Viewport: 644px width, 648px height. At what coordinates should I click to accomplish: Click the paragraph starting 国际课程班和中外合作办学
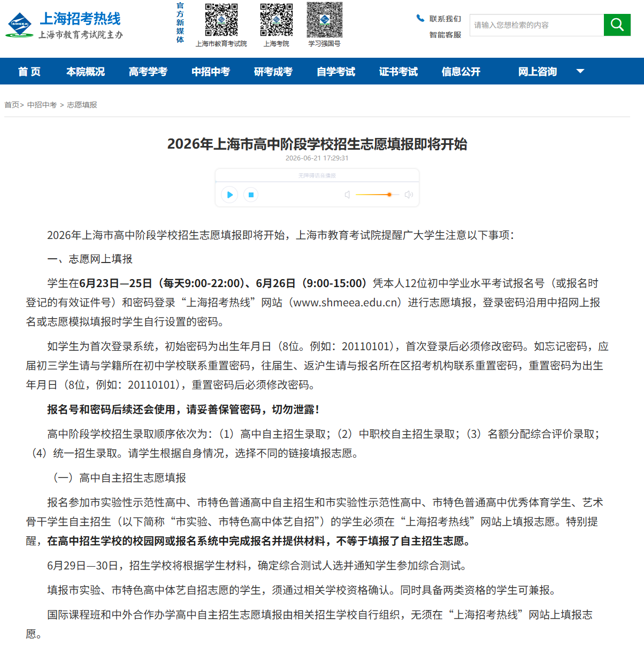pos(309,624)
